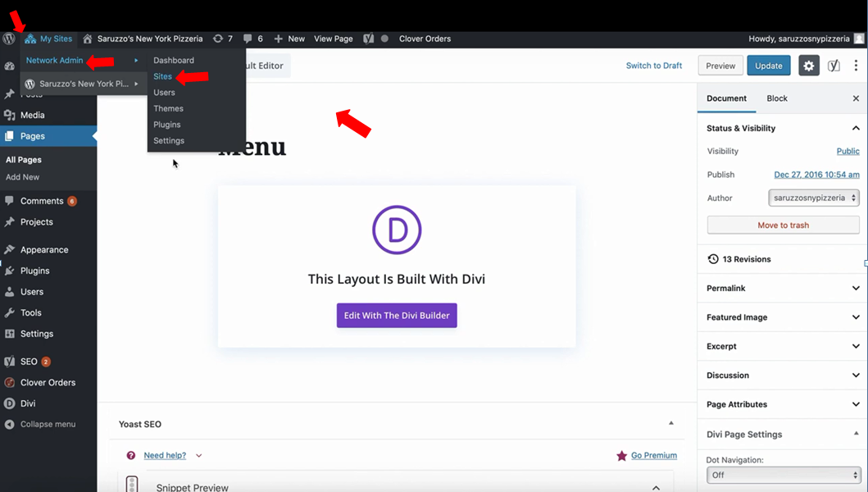Open Appearance in the sidebar
The width and height of the screenshot is (868, 492).
[x=44, y=250]
